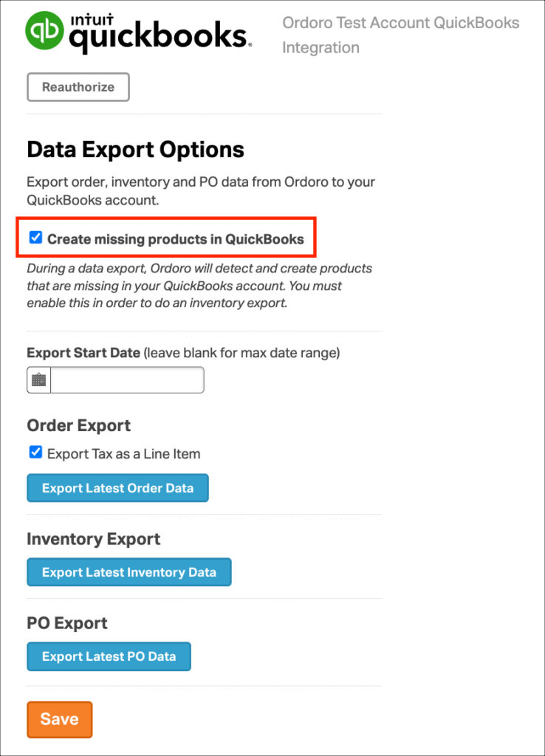
Task: Click Export Latest PO Data button
Action: [109, 656]
